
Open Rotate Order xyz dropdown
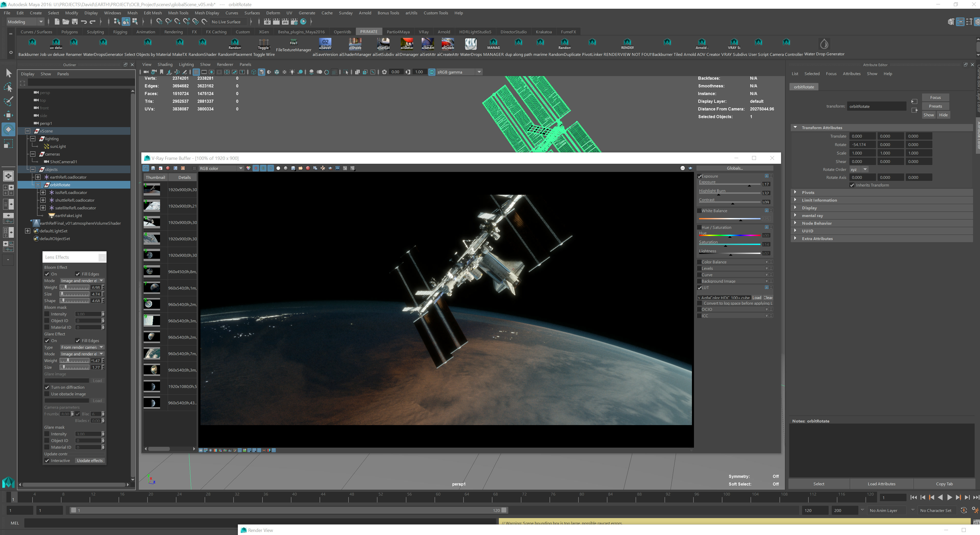tap(859, 169)
